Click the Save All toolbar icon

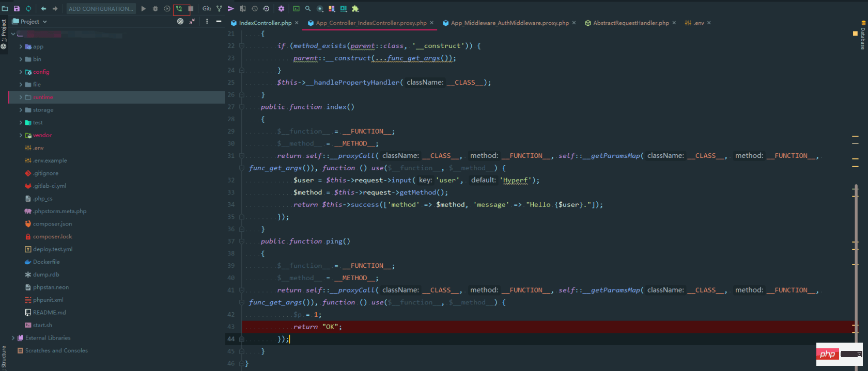[17, 9]
